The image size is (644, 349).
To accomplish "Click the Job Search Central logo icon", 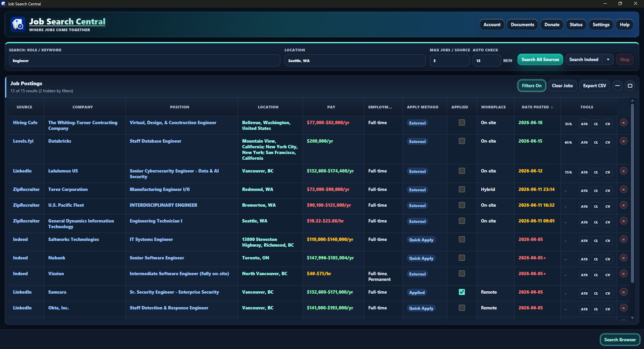I will tap(18, 24).
